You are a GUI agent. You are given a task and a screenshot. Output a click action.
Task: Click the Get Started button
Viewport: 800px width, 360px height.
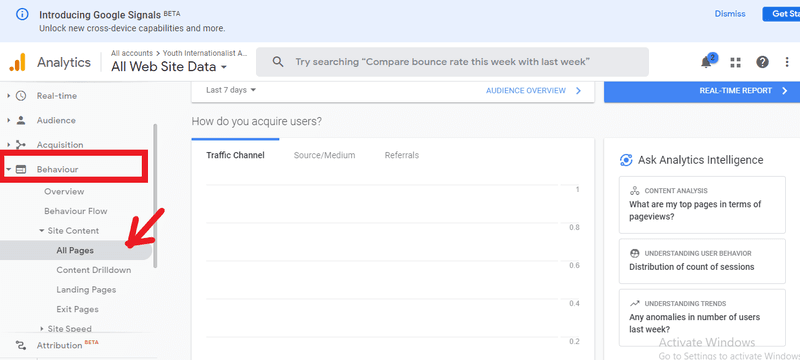[781, 14]
